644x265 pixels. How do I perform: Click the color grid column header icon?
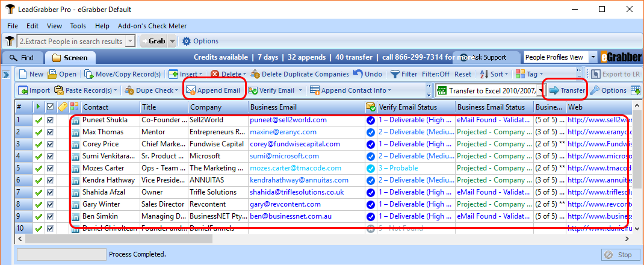tap(75, 107)
